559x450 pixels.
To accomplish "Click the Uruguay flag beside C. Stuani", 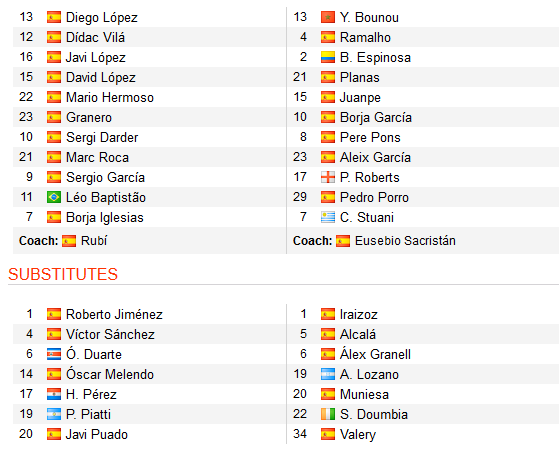I will [328, 217].
